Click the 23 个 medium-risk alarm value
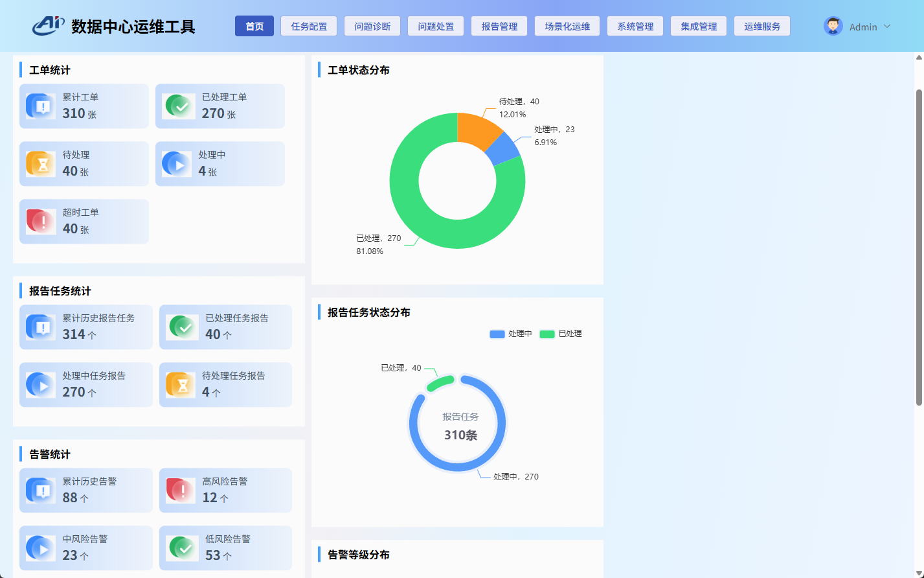Viewport: 924px width, 578px height. 75,555
